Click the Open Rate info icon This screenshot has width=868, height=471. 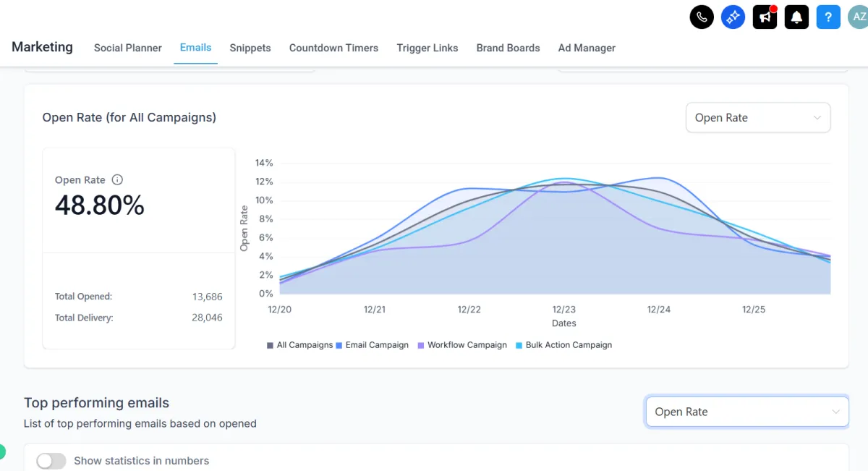pos(117,180)
